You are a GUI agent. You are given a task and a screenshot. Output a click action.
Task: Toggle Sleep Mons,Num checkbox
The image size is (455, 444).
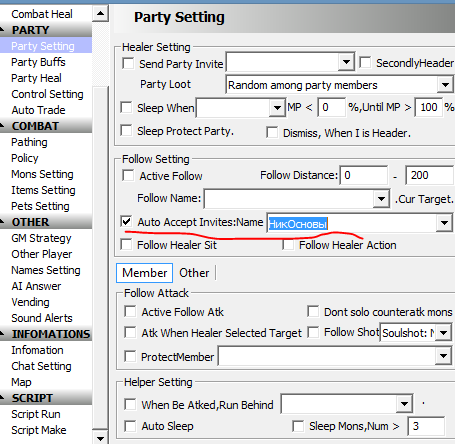pyautogui.click(x=298, y=426)
